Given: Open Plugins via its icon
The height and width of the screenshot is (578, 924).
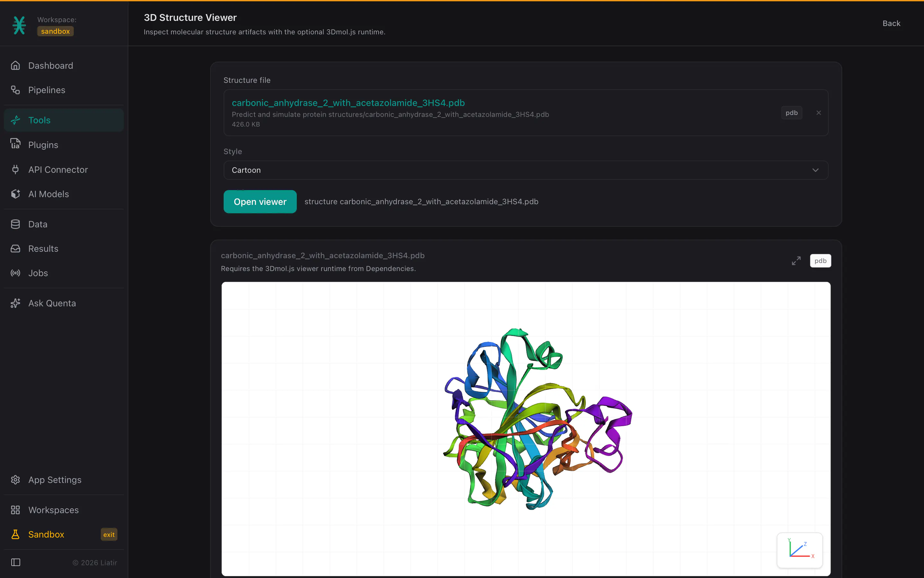Looking at the screenshot, I should tap(15, 144).
